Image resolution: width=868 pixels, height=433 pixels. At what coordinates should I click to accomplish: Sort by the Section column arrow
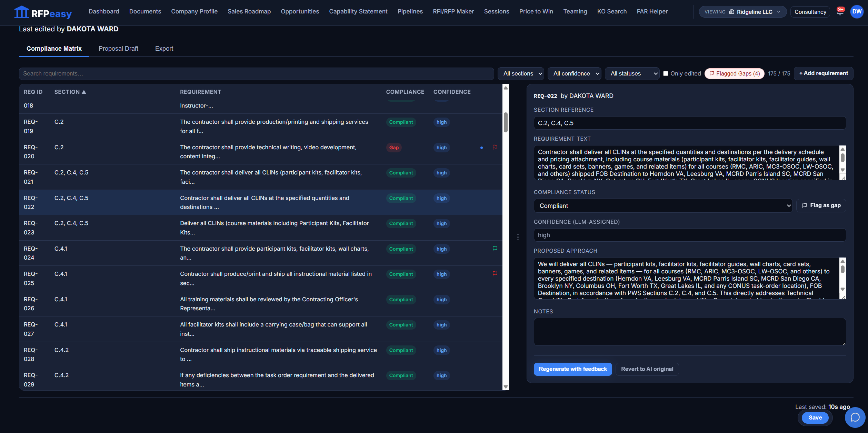[84, 92]
